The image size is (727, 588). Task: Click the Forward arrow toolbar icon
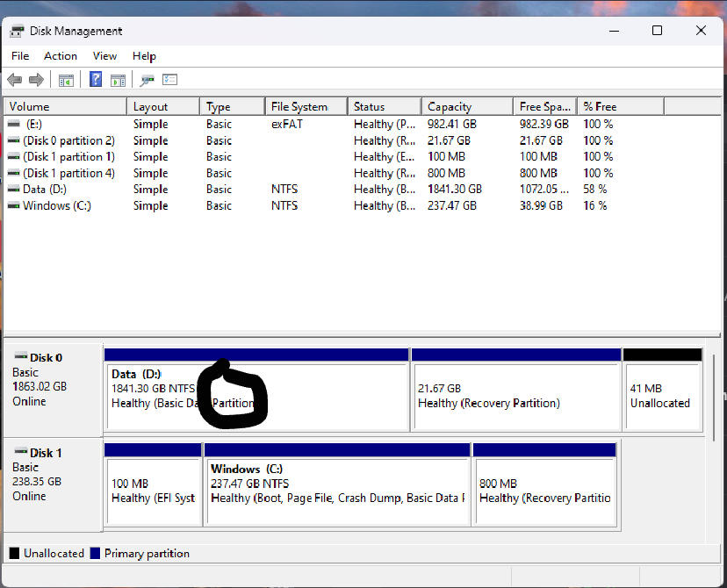click(x=36, y=80)
